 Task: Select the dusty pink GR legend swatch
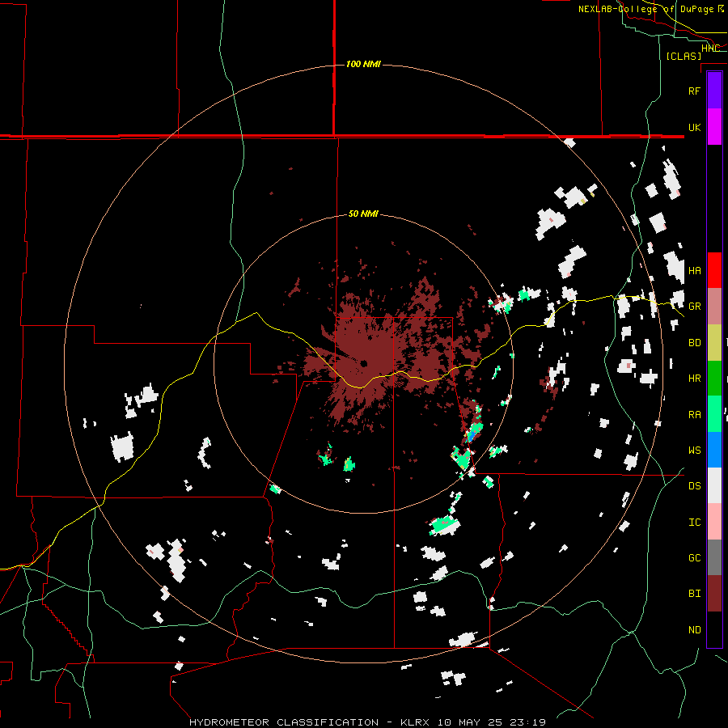click(714, 307)
